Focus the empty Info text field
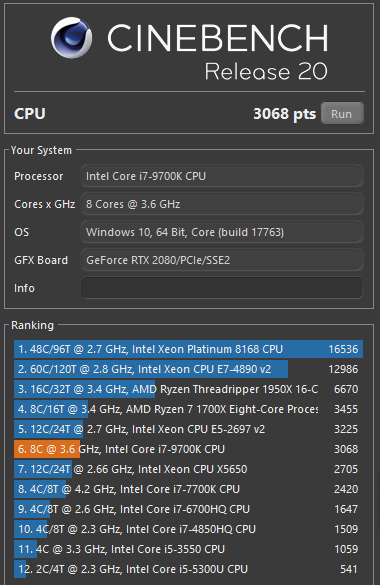The height and width of the screenshot is (585, 380). (222, 288)
